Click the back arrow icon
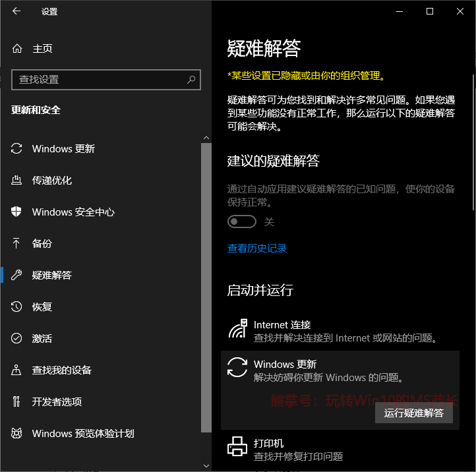476x472 pixels. tap(16, 11)
